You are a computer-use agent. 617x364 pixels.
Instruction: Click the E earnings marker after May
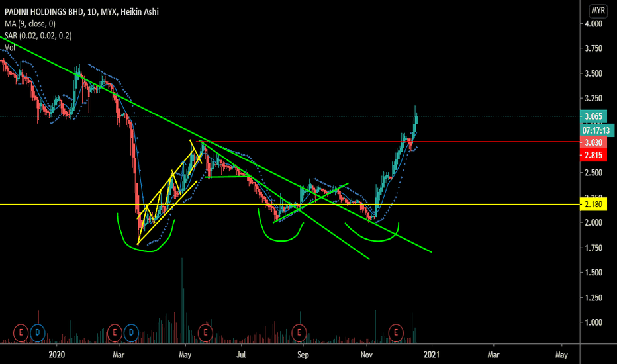click(x=205, y=332)
